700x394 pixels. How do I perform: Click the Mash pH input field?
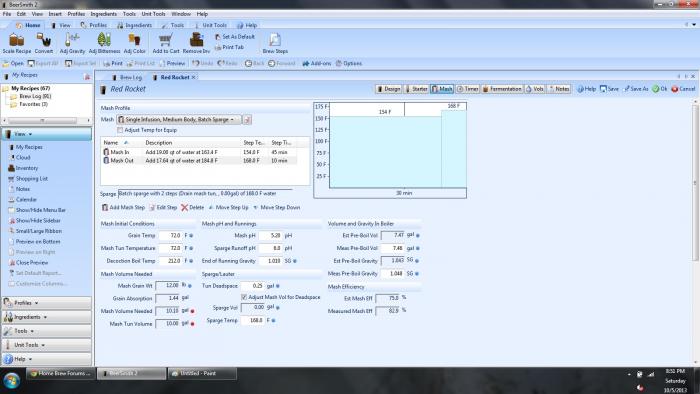[x=270, y=236]
